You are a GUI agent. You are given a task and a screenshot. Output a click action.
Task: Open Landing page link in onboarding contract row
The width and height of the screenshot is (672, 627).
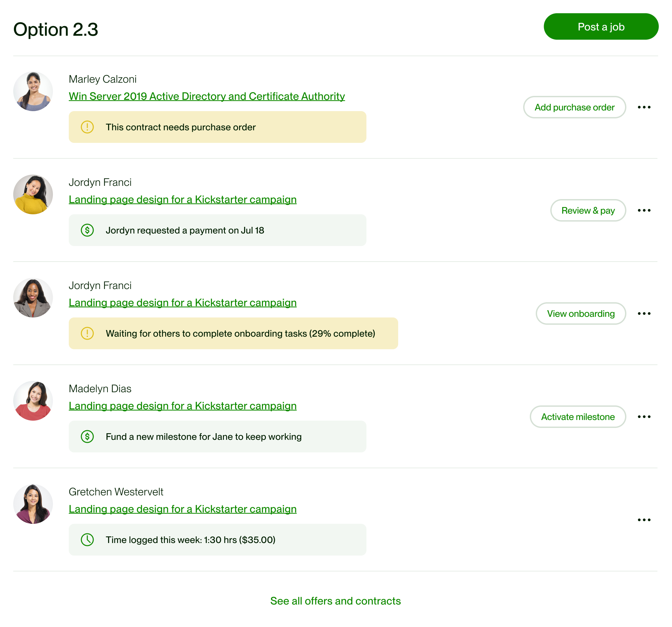(183, 303)
